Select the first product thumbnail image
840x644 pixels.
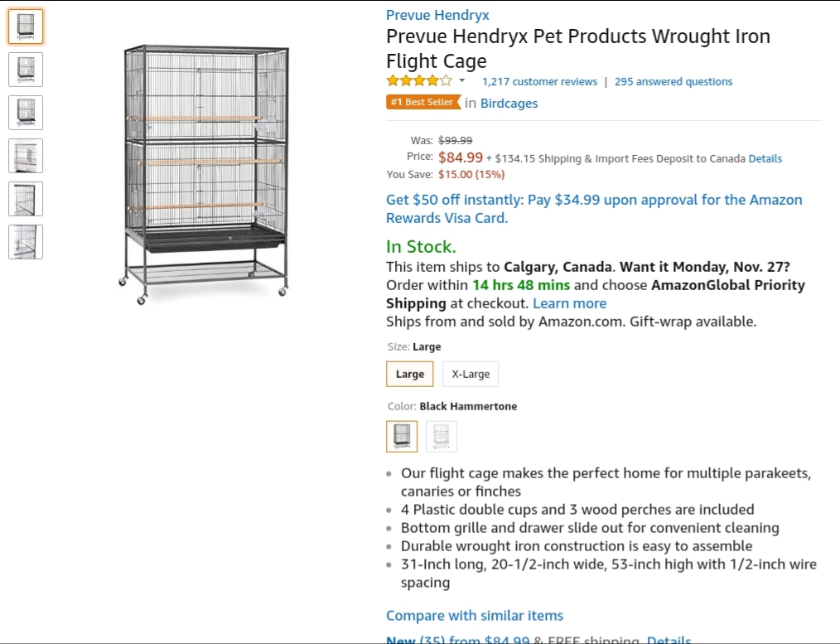26,27
